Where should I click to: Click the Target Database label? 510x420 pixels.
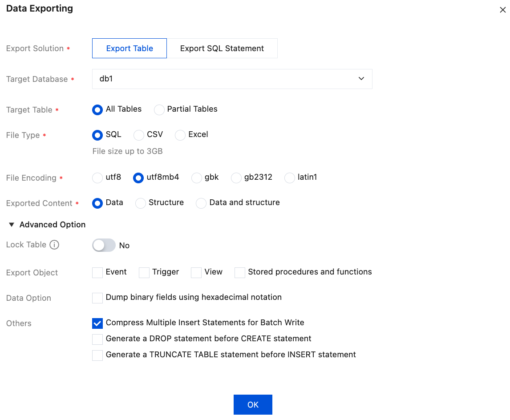[37, 79]
